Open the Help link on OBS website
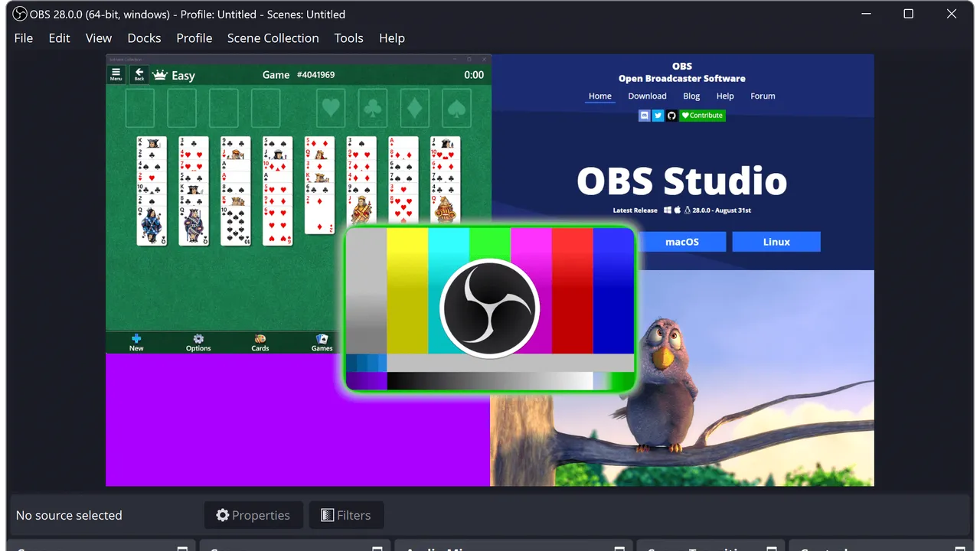This screenshot has height=551, width=980. tap(725, 96)
